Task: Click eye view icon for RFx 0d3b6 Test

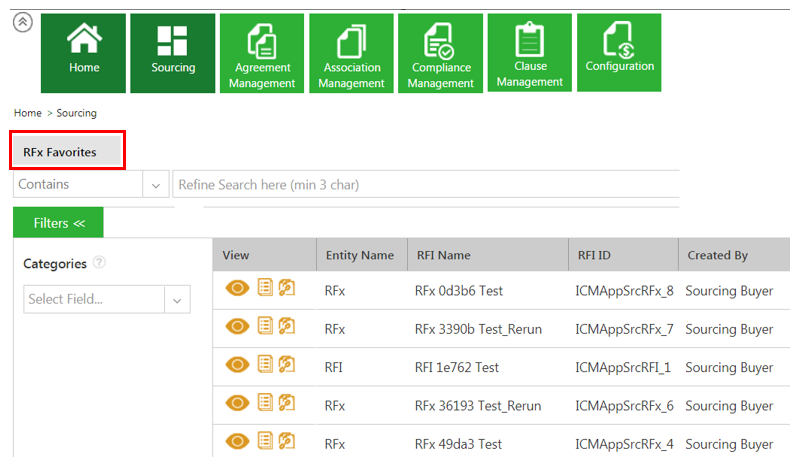Action: (x=238, y=291)
